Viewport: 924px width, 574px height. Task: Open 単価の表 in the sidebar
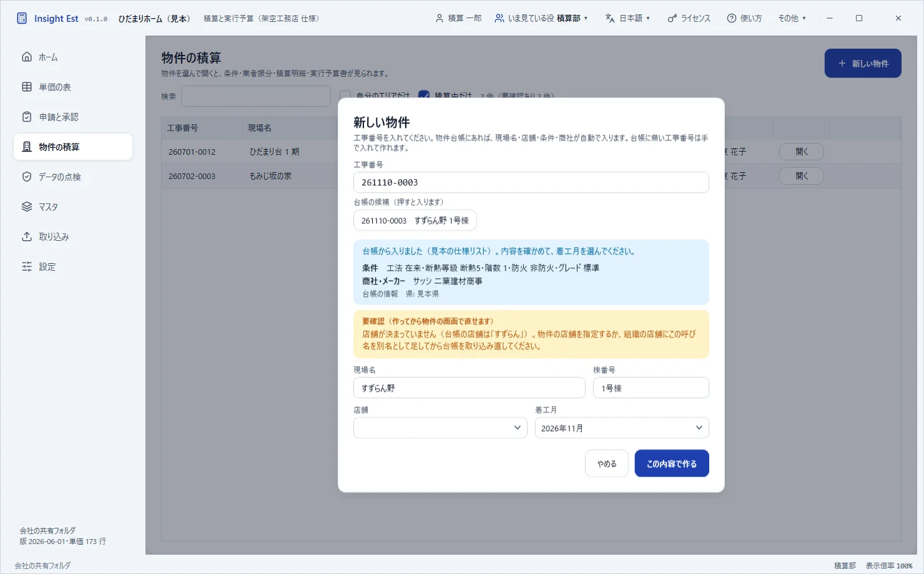tap(73, 87)
